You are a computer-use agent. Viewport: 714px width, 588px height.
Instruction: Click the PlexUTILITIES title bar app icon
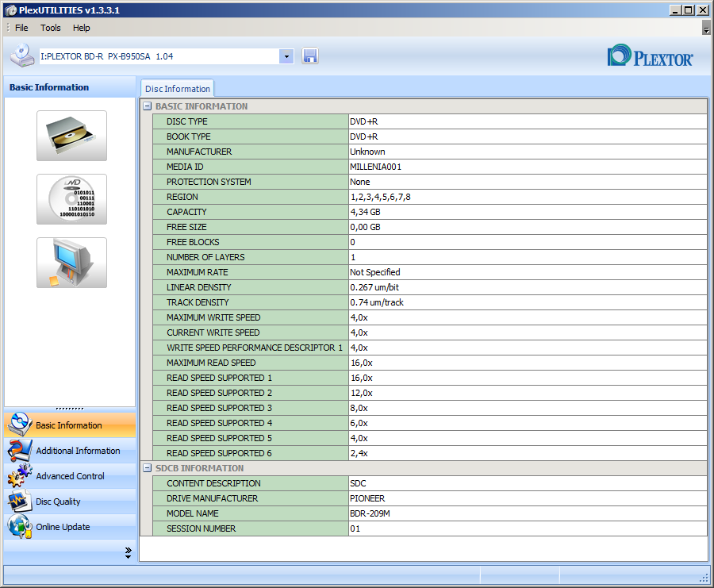[x=10, y=10]
